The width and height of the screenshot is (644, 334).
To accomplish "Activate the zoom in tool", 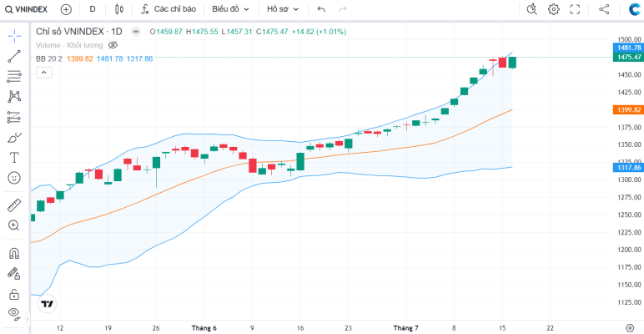I will pyautogui.click(x=14, y=225).
